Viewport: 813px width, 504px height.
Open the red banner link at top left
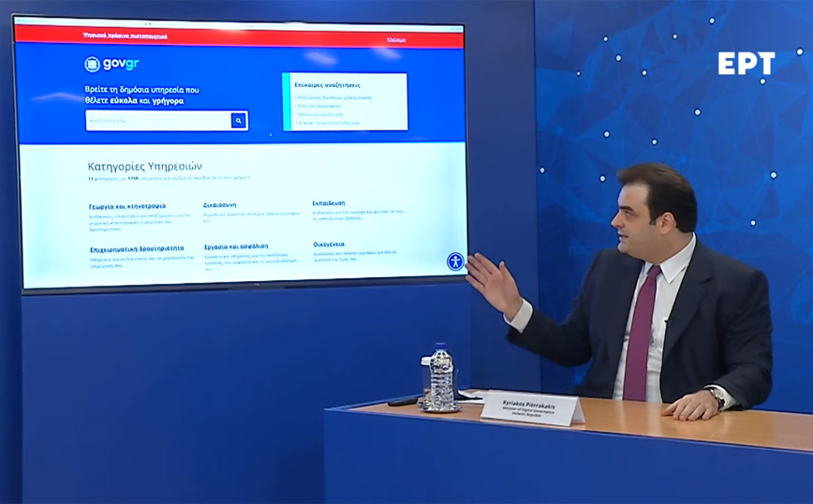pyautogui.click(x=125, y=37)
